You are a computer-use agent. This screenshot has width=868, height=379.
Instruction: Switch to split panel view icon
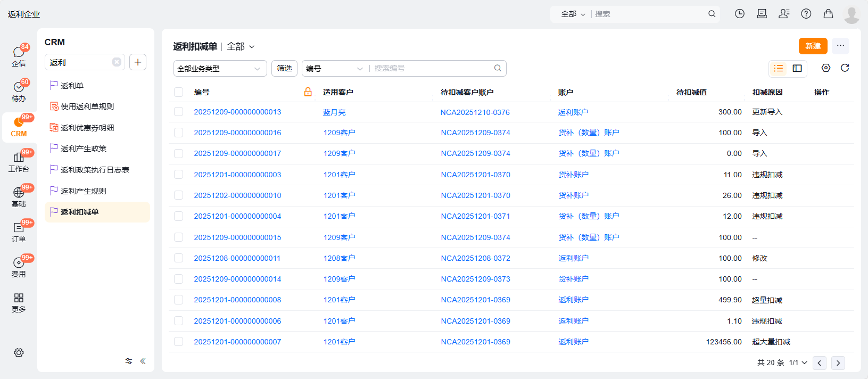[797, 68]
